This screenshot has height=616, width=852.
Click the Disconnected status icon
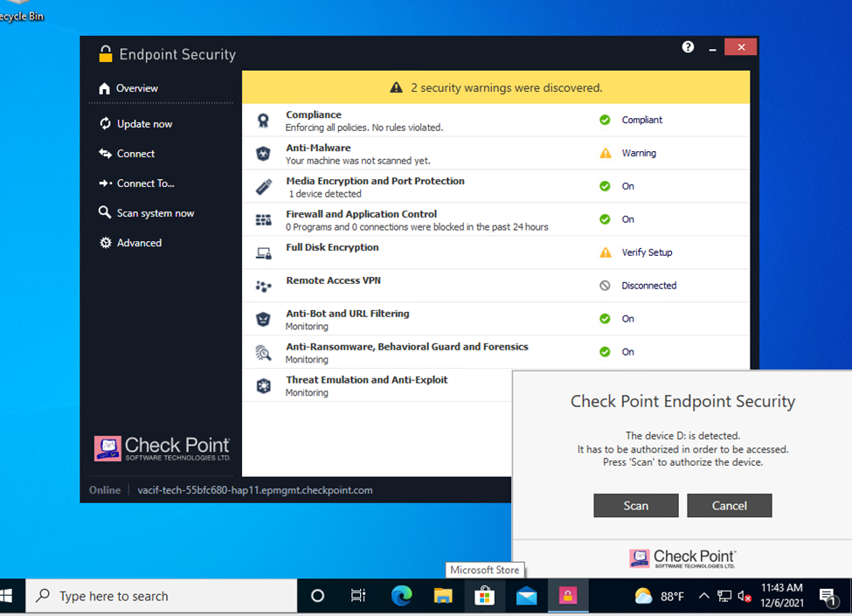605,286
